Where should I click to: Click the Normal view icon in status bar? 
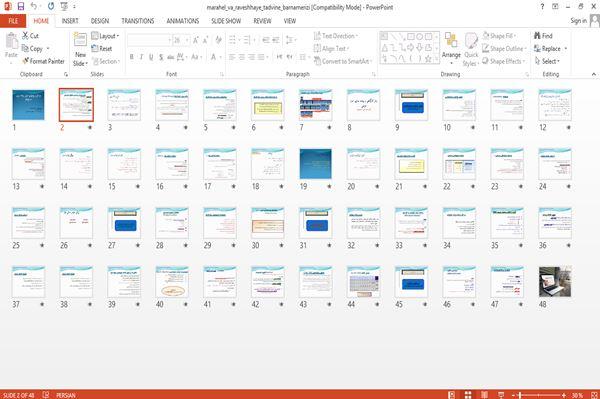[x=452, y=395]
